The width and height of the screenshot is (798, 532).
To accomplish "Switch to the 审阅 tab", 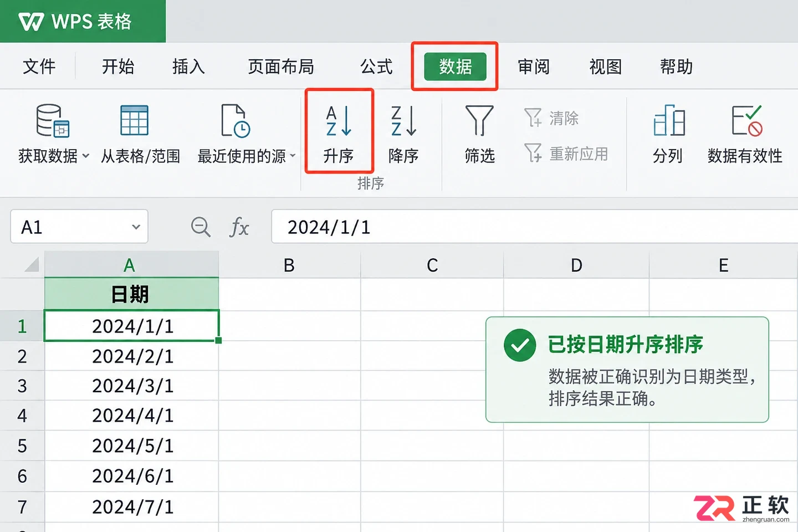I will coord(534,66).
